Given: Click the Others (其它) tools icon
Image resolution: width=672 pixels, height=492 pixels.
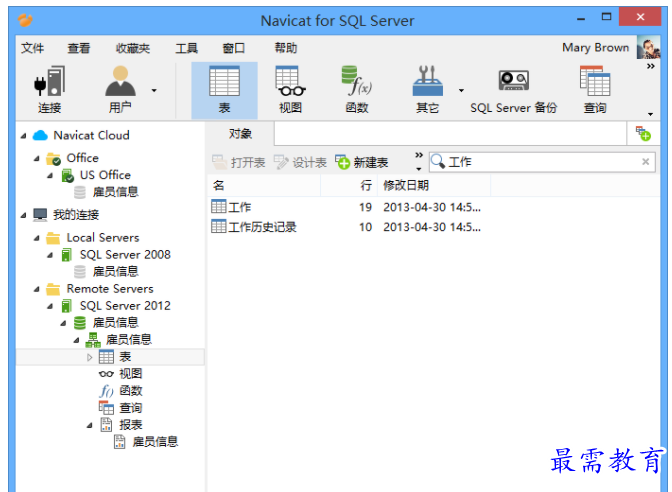Looking at the screenshot, I should 427,81.
